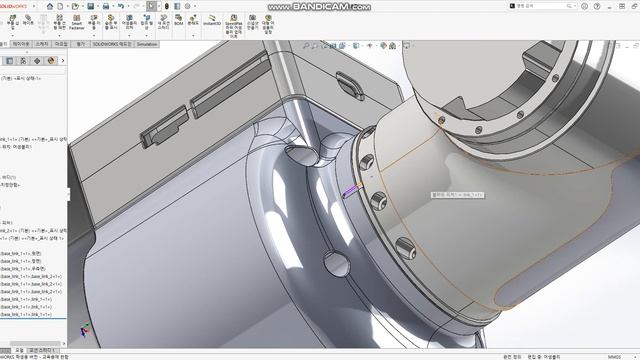Switch to the Sketch ribbon tab
Image resolution: width=640 pixels, height=360 pixels.
pyautogui.click(x=42, y=44)
